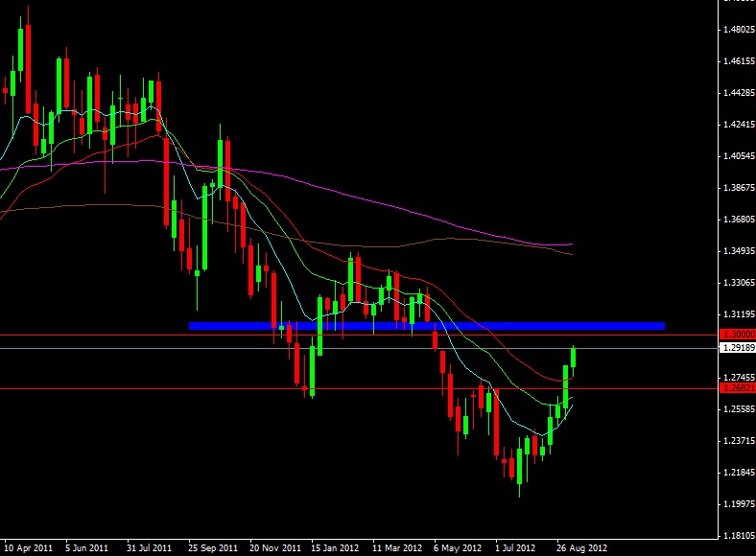The image size is (756, 557).
Task: Click the 1.46155 price axis label
Action: pyautogui.click(x=739, y=61)
